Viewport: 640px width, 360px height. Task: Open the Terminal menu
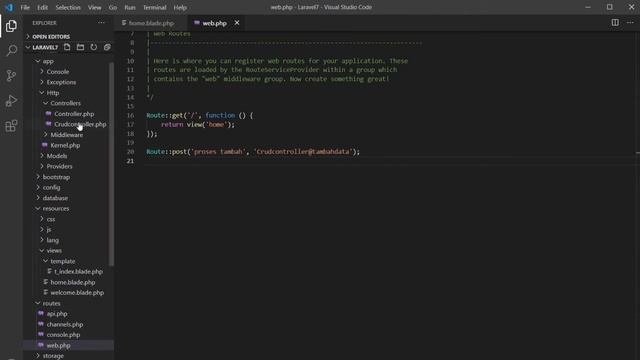pyautogui.click(x=154, y=7)
